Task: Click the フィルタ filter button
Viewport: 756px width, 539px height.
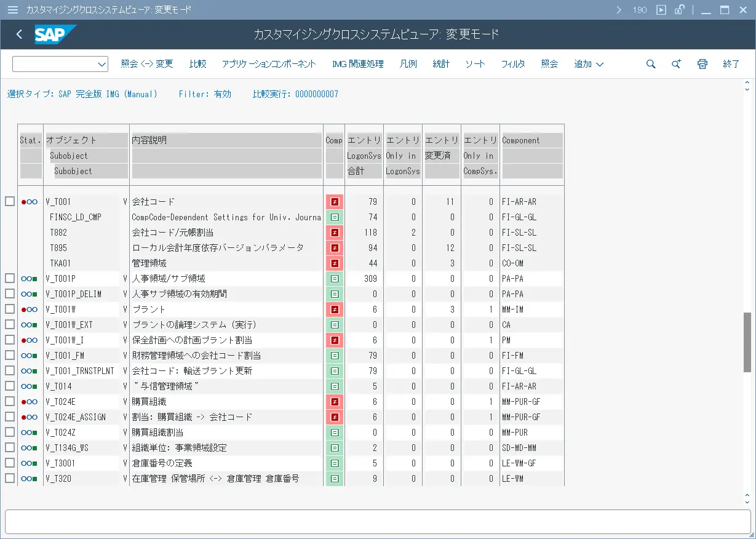Action: pyautogui.click(x=513, y=64)
